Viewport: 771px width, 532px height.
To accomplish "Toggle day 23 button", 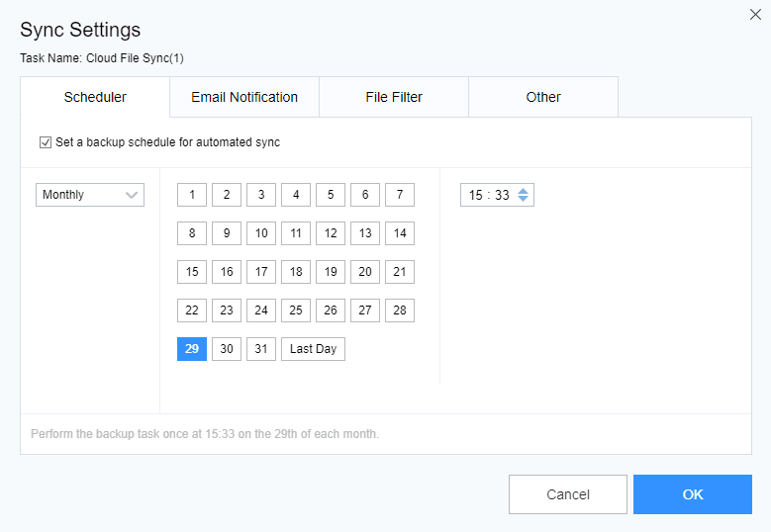I will [x=227, y=310].
